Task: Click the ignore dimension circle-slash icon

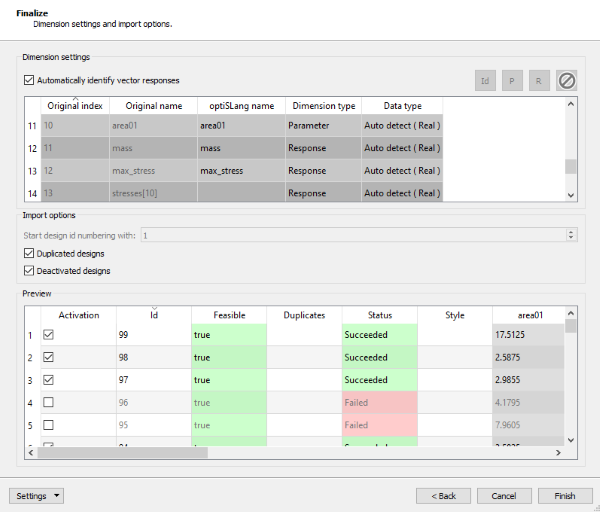Action: [x=566, y=81]
